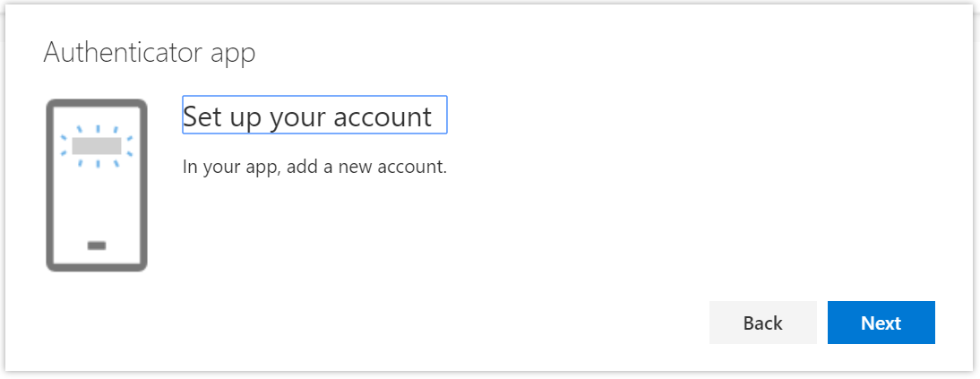Click "In your app" at instruction start
The width and height of the screenshot is (980, 379).
(x=228, y=167)
